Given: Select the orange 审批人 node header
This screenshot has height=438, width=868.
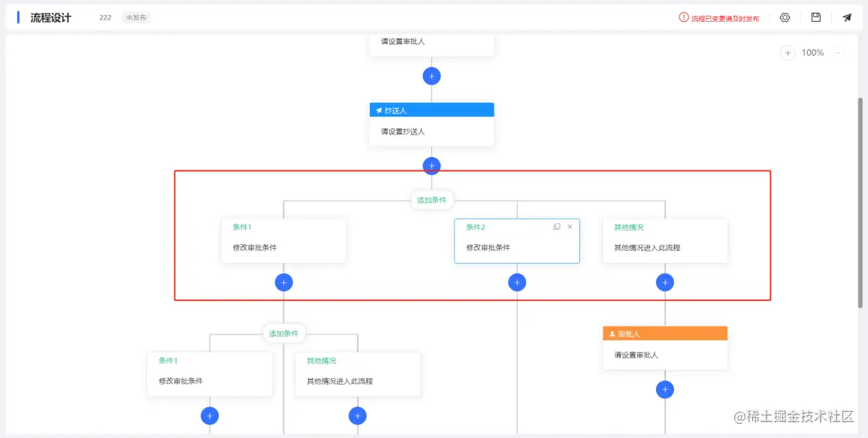Looking at the screenshot, I should 665,334.
